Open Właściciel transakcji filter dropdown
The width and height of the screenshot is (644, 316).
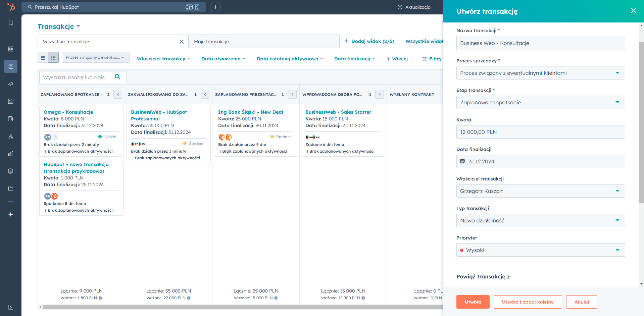(163, 59)
